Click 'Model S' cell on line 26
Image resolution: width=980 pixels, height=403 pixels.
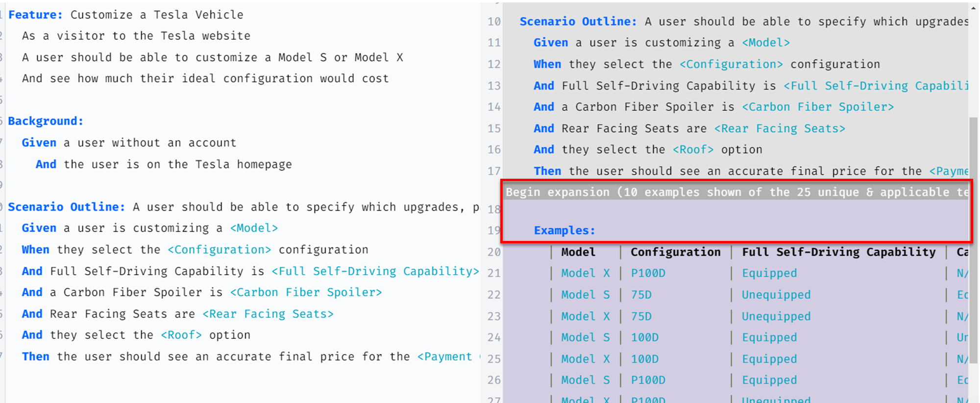pyautogui.click(x=586, y=380)
